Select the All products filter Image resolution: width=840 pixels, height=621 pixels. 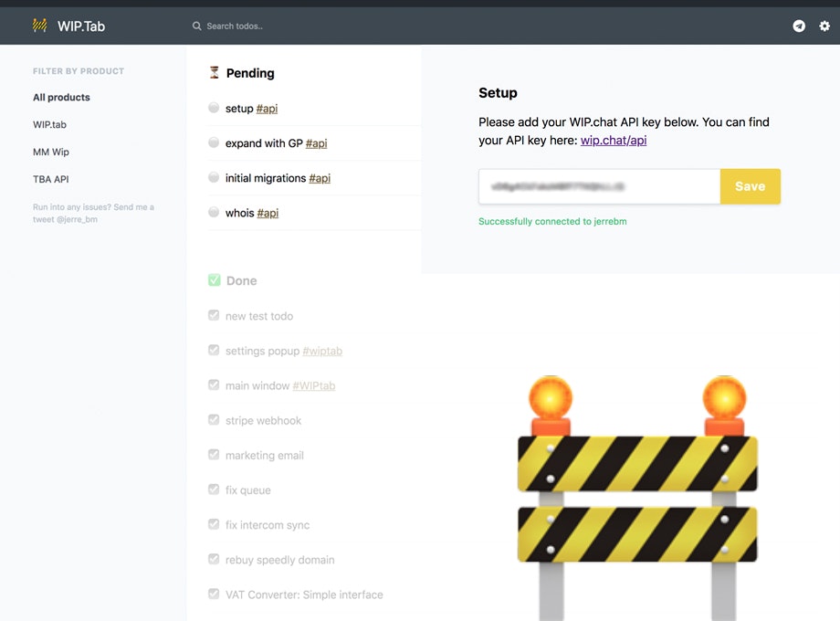click(61, 97)
